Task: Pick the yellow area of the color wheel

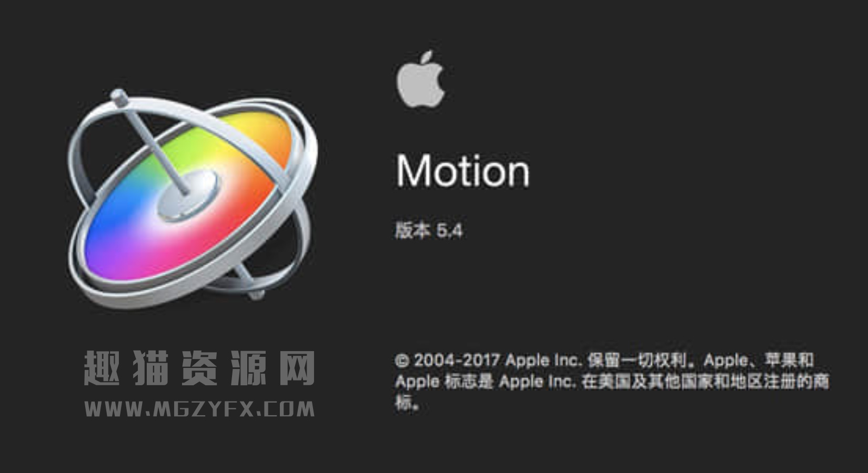Action: (x=247, y=131)
